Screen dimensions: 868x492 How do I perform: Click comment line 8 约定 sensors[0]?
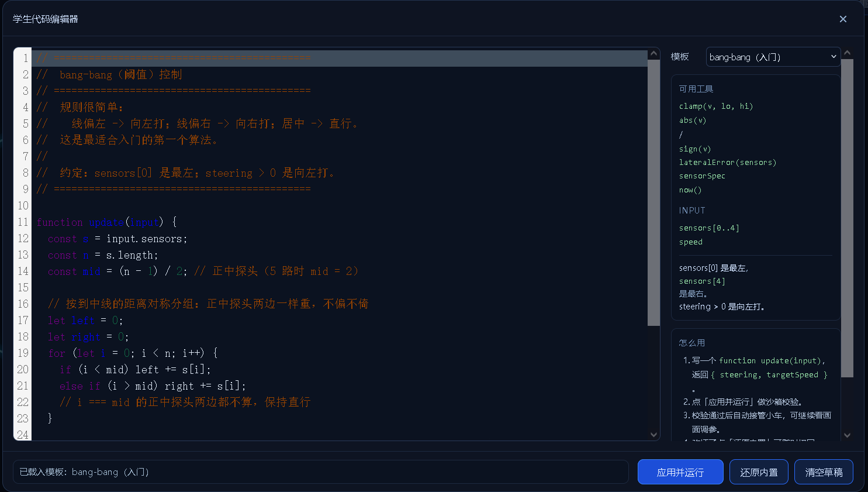[185, 173]
